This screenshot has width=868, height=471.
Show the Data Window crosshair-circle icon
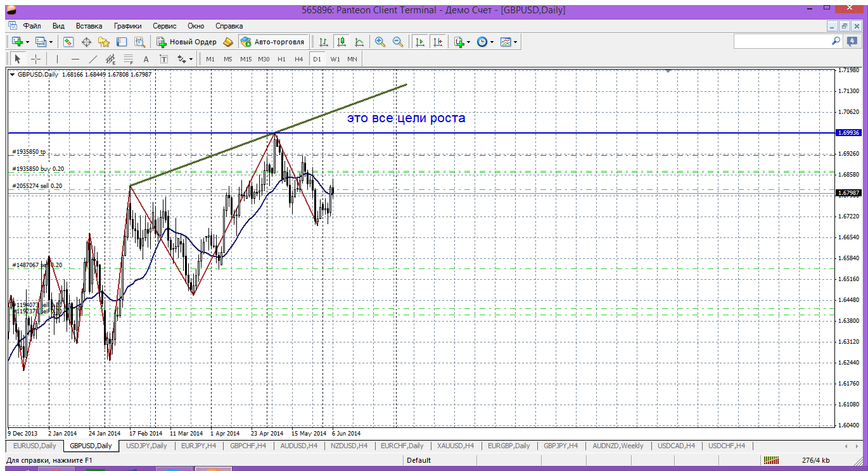point(86,42)
